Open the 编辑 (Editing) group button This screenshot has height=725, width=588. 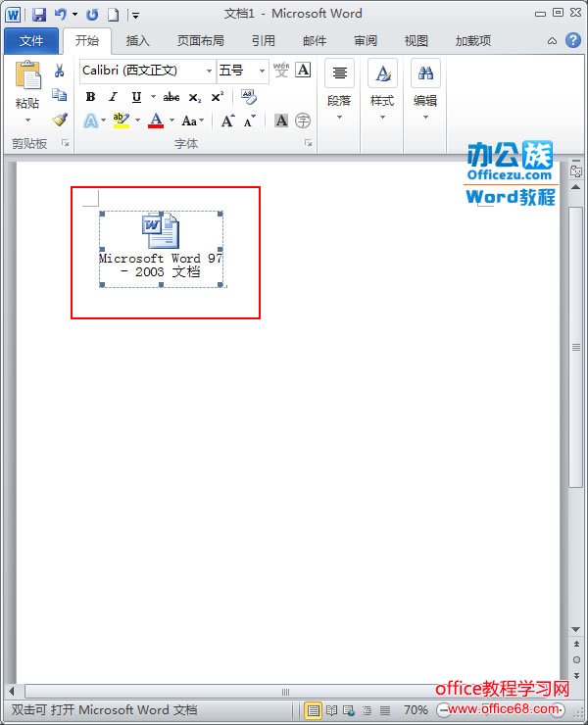pos(425,90)
